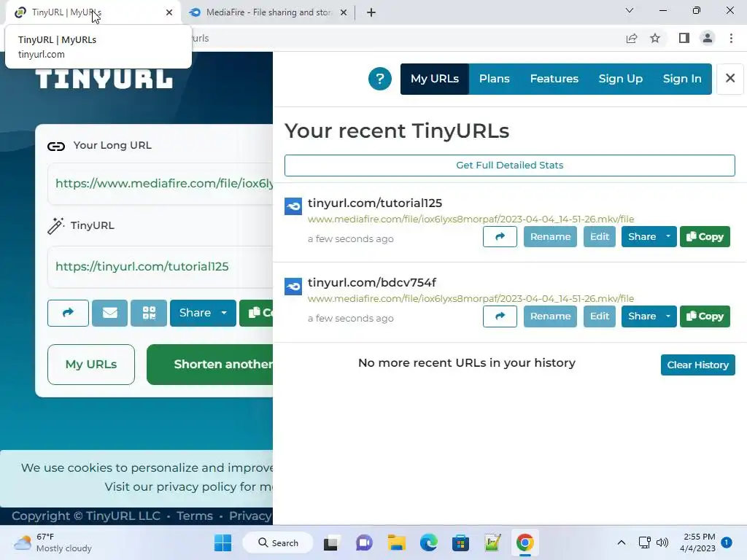This screenshot has width=747, height=560.
Task: Copy the tutorial125 TinyURL
Action: (705, 237)
